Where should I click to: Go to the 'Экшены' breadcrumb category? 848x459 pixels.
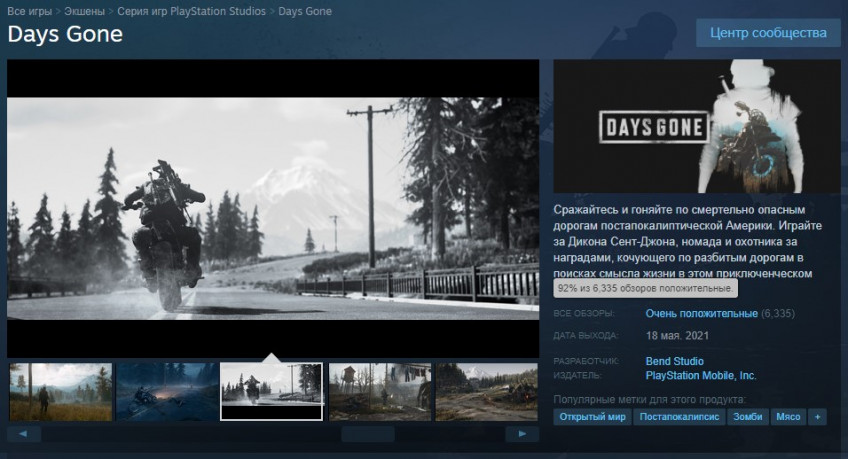click(x=84, y=11)
